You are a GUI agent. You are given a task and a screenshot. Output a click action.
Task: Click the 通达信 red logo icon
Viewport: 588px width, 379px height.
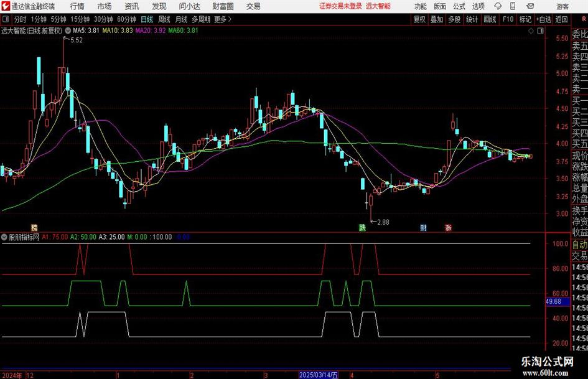tap(5, 6)
